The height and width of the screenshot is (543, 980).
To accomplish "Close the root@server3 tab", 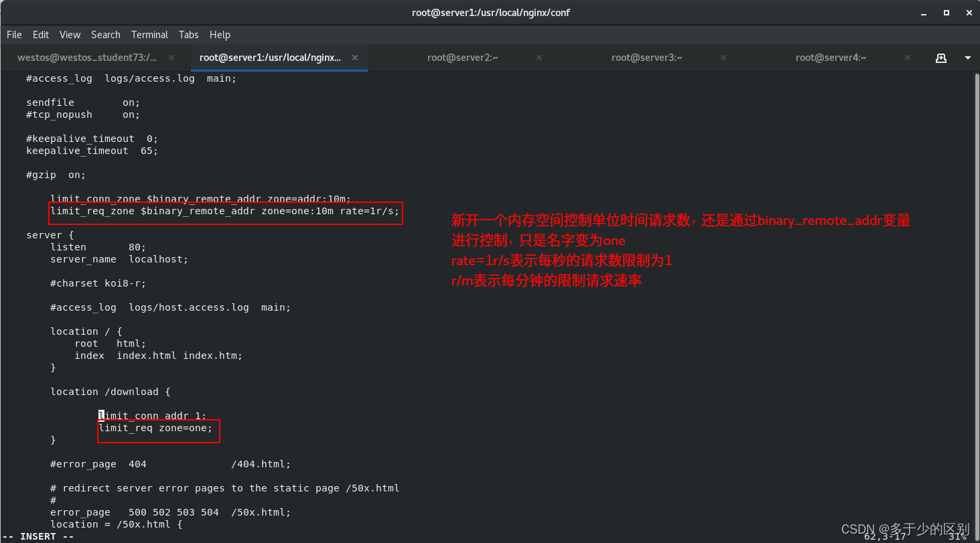I will 723,58.
